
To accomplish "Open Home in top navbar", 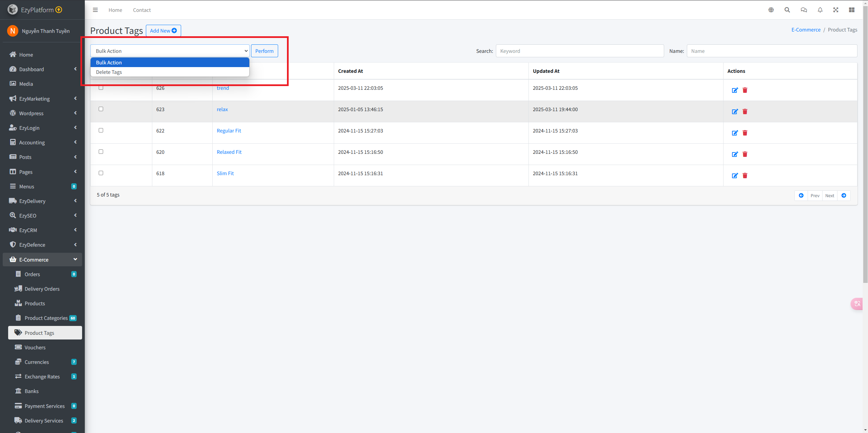I will pyautogui.click(x=115, y=10).
